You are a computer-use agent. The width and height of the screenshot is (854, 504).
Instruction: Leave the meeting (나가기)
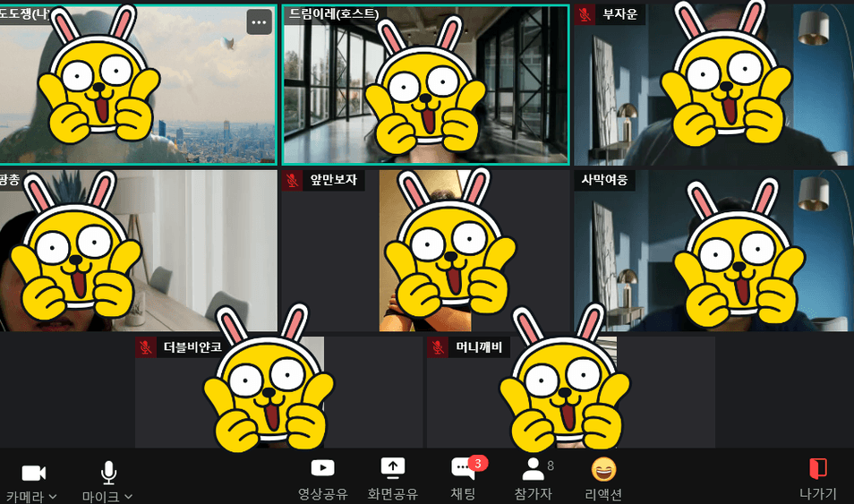tap(817, 479)
